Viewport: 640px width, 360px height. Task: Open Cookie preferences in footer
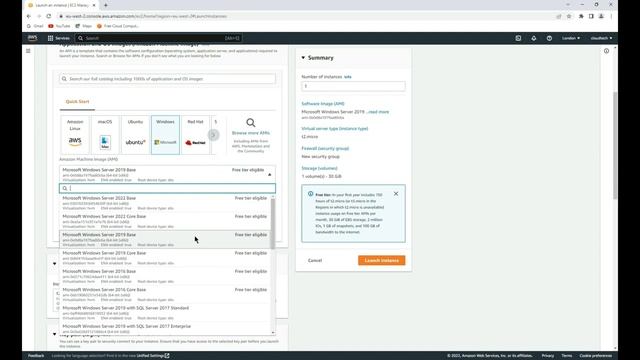point(596,356)
